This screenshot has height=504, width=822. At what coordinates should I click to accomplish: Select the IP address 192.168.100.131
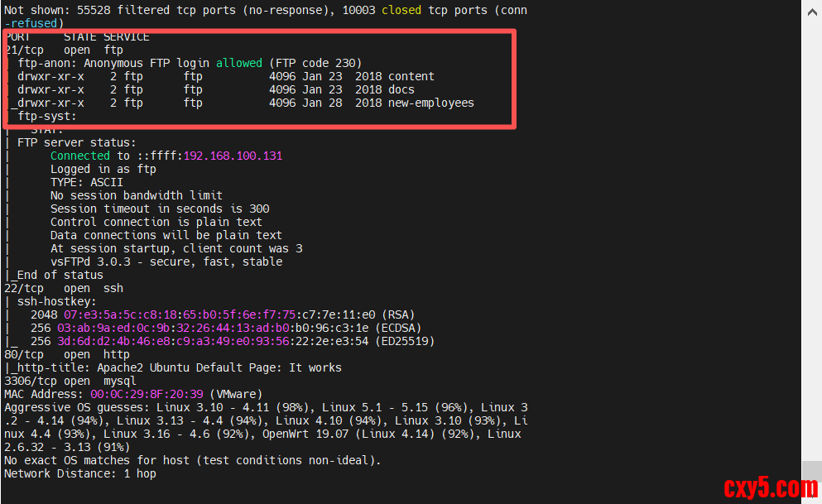click(233, 156)
